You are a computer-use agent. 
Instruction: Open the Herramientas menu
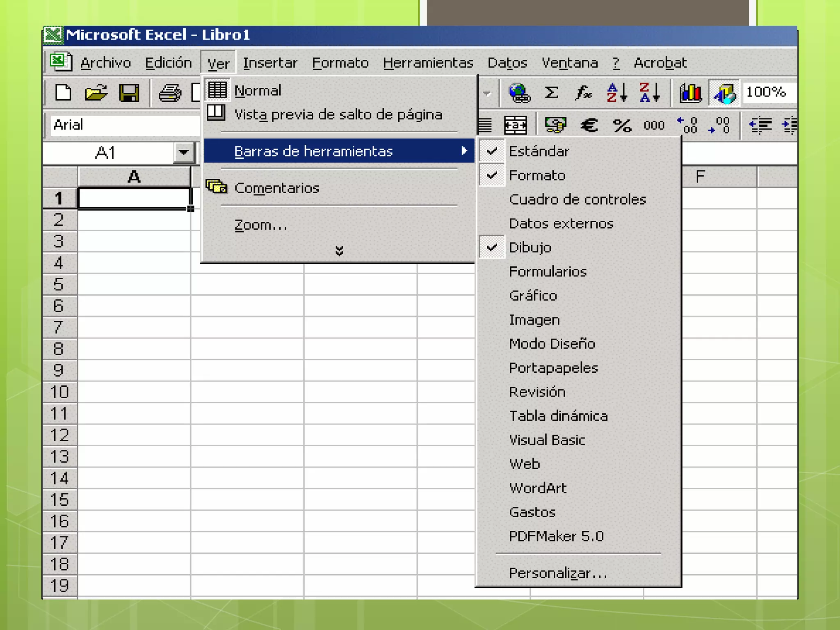pos(428,63)
